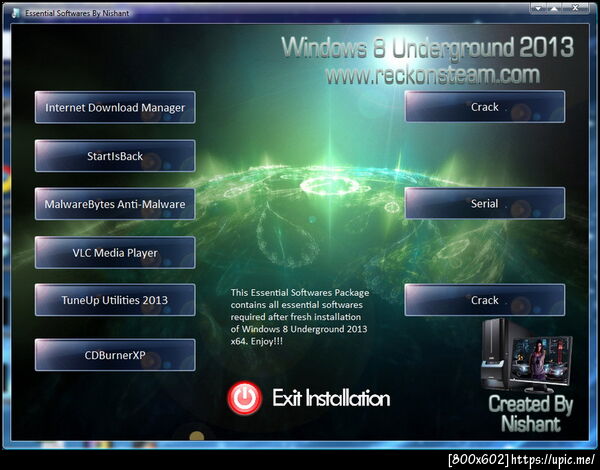Image resolution: width=600 pixels, height=470 pixels.
Task: Click the window title Essential Softwares By Nishant
Action: point(77,13)
